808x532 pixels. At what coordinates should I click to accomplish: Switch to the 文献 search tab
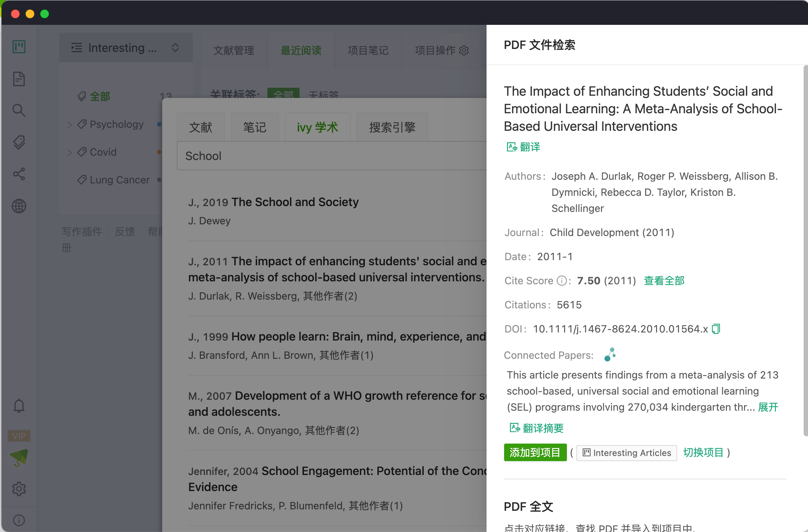[201, 127]
